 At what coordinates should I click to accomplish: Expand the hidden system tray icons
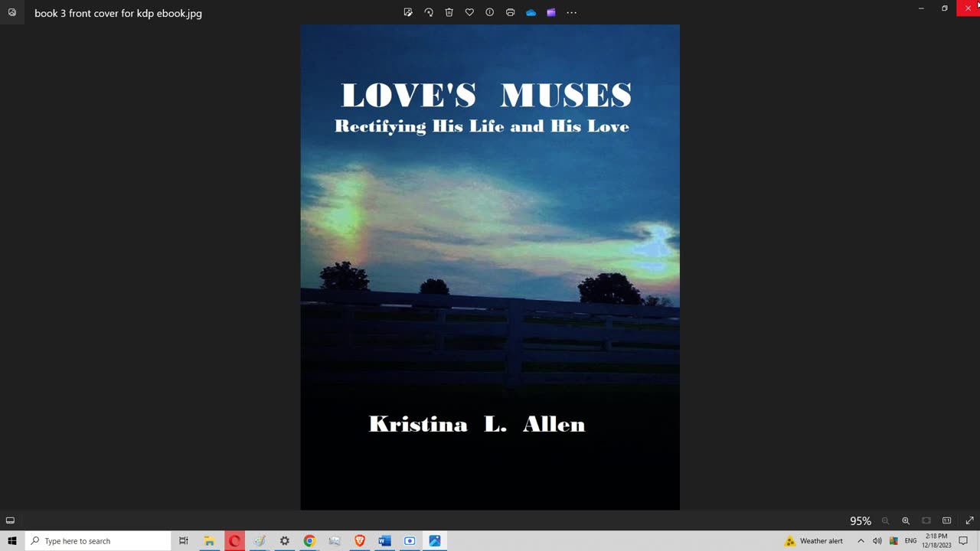click(861, 541)
